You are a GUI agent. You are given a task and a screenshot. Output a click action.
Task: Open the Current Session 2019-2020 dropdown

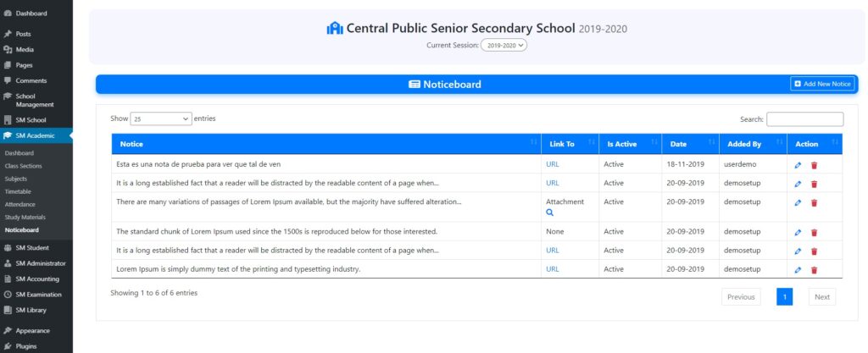click(504, 45)
